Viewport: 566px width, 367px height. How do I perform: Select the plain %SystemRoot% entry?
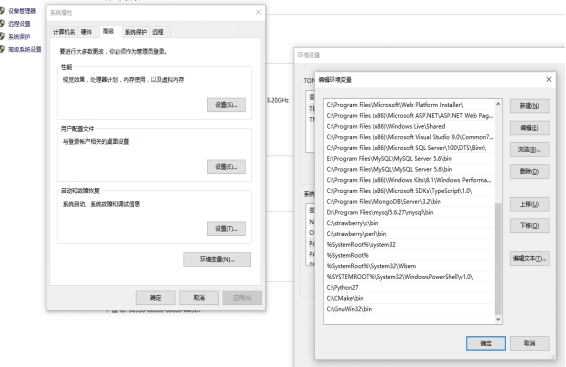[409, 255]
